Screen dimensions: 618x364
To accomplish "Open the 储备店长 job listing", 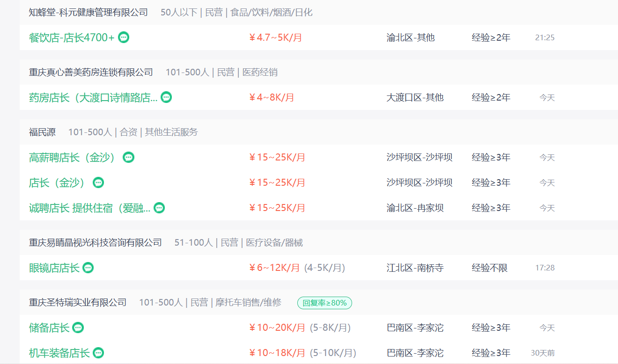I will 49,328.
